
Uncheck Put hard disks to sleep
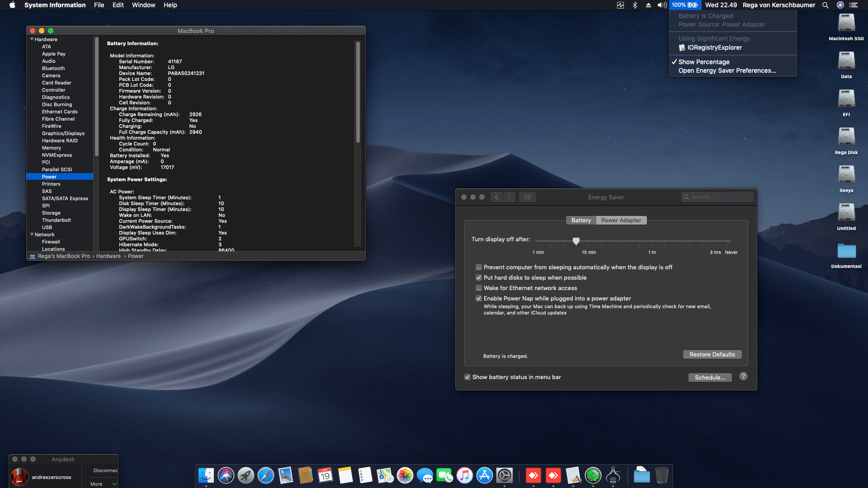479,277
